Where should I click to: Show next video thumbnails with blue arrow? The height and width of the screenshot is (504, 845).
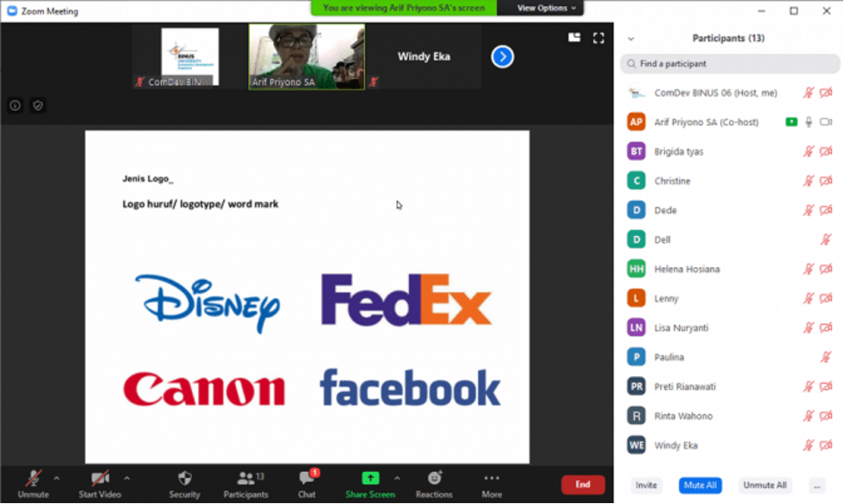[x=503, y=56]
